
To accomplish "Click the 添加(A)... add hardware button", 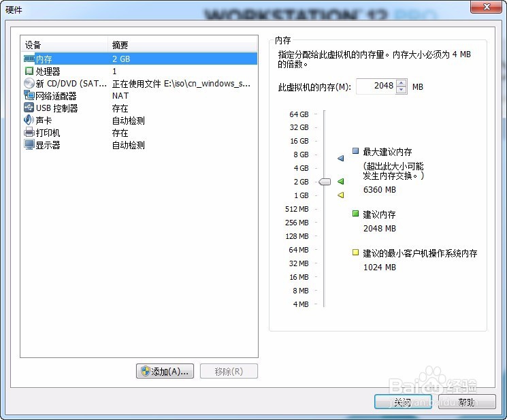I will [165, 371].
